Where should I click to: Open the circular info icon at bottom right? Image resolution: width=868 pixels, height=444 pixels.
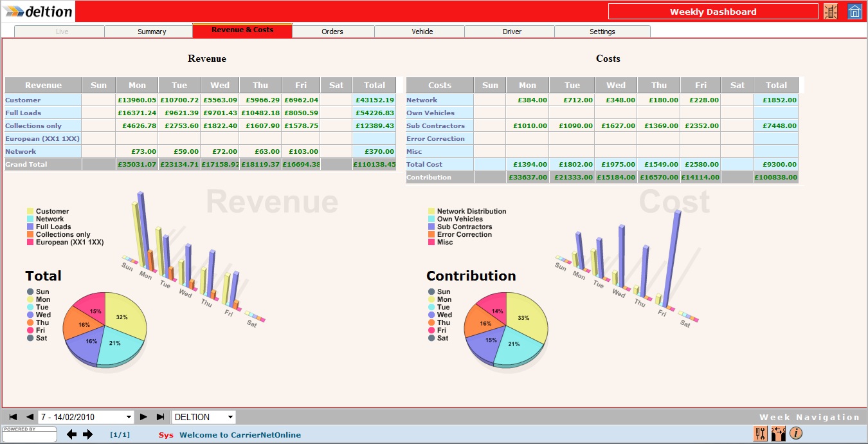click(796, 434)
